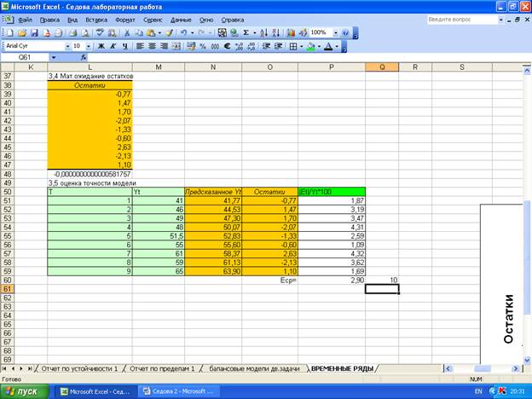This screenshot has height=399, width=532.
Task: Increase indent icon
Action: click(278, 46)
